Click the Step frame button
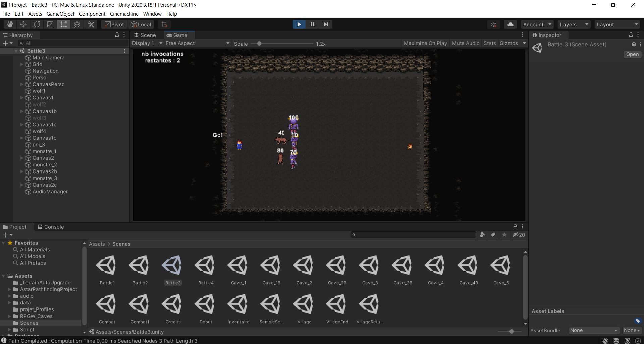The height and width of the screenshot is (344, 644). tap(326, 24)
